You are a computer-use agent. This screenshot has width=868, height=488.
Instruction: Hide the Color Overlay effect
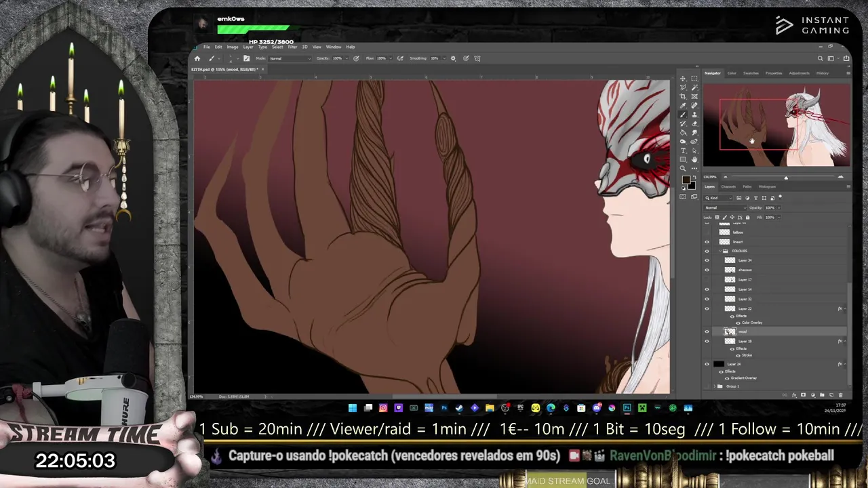(738, 323)
